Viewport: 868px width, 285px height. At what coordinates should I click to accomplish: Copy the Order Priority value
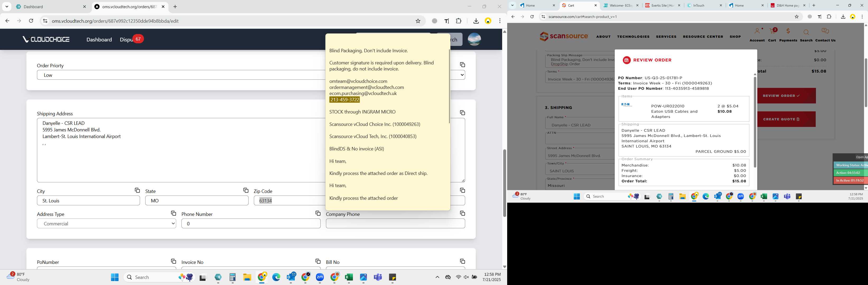point(462,65)
